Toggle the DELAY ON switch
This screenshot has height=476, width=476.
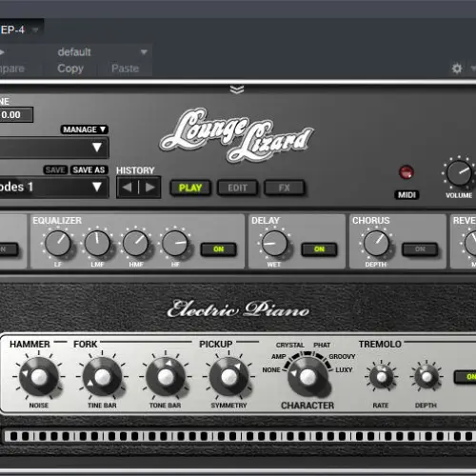click(x=319, y=249)
